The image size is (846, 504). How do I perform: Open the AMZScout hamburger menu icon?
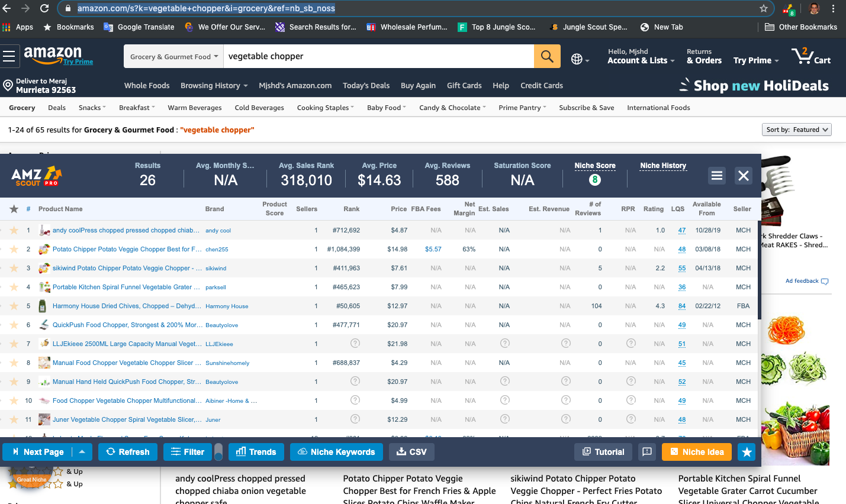coord(717,176)
